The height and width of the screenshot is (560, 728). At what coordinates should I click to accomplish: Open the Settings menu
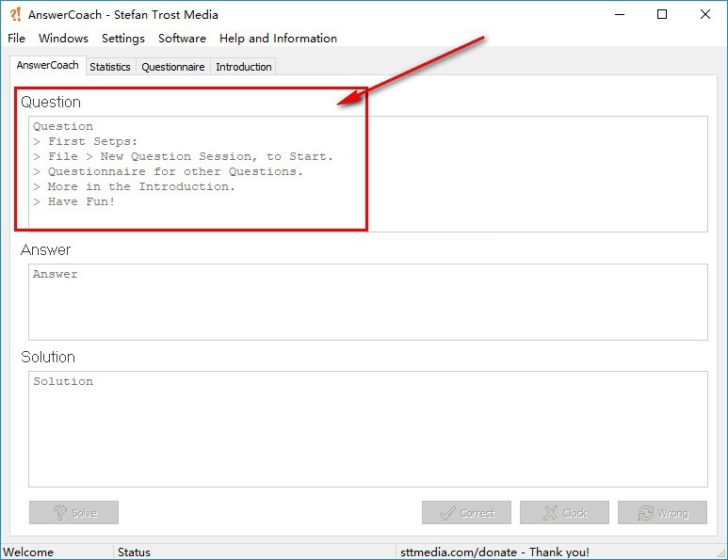pyautogui.click(x=123, y=38)
